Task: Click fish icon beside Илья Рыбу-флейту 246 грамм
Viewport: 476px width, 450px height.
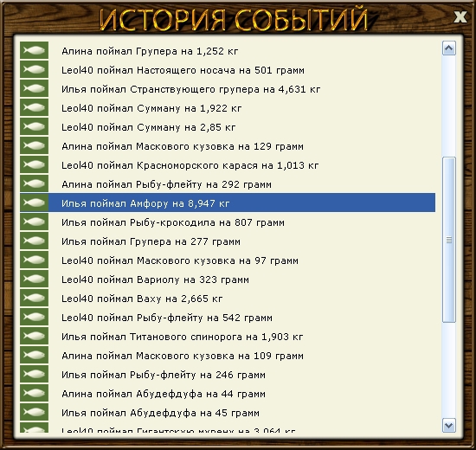Action: coord(34,374)
